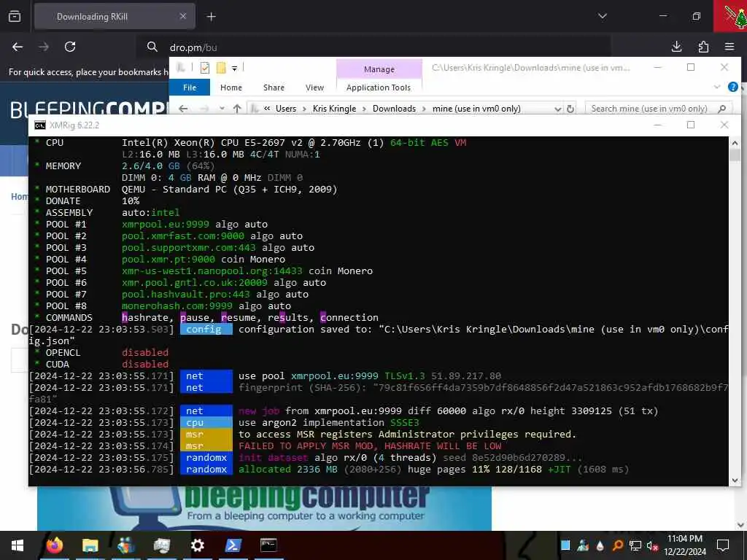Open recent locations dropdown in Explorer
747x560 pixels.
tap(222, 109)
